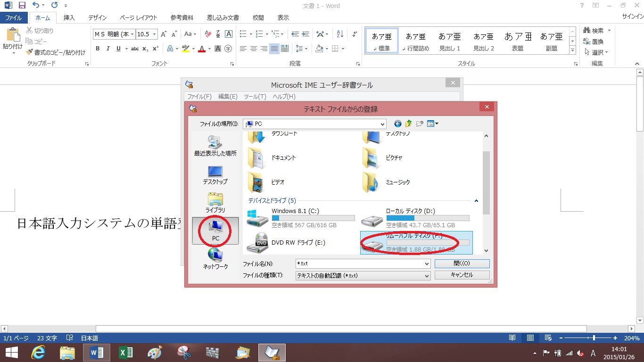
Task: Open the font name dropdown in Word
Action: pos(132,34)
